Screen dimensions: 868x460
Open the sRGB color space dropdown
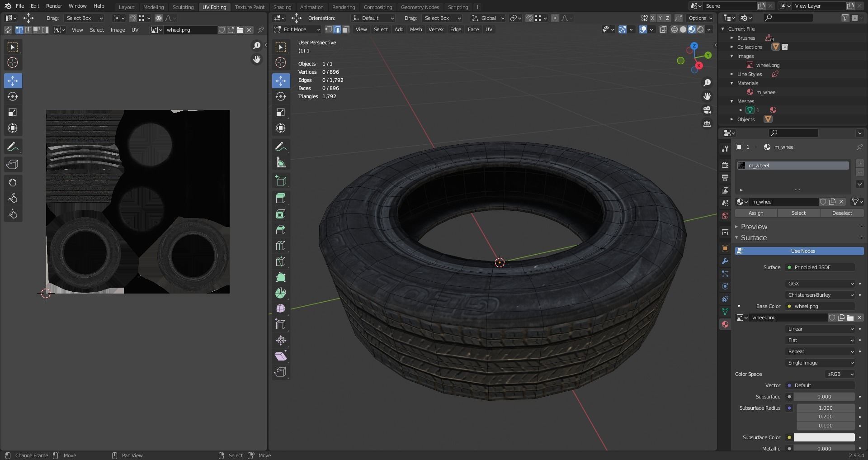point(840,374)
